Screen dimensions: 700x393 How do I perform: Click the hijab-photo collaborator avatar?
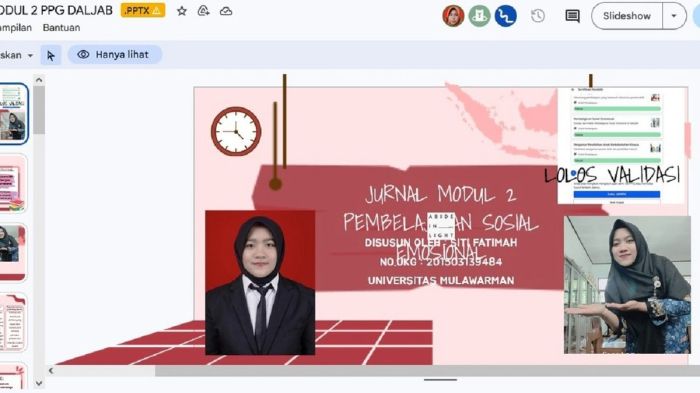point(453,16)
